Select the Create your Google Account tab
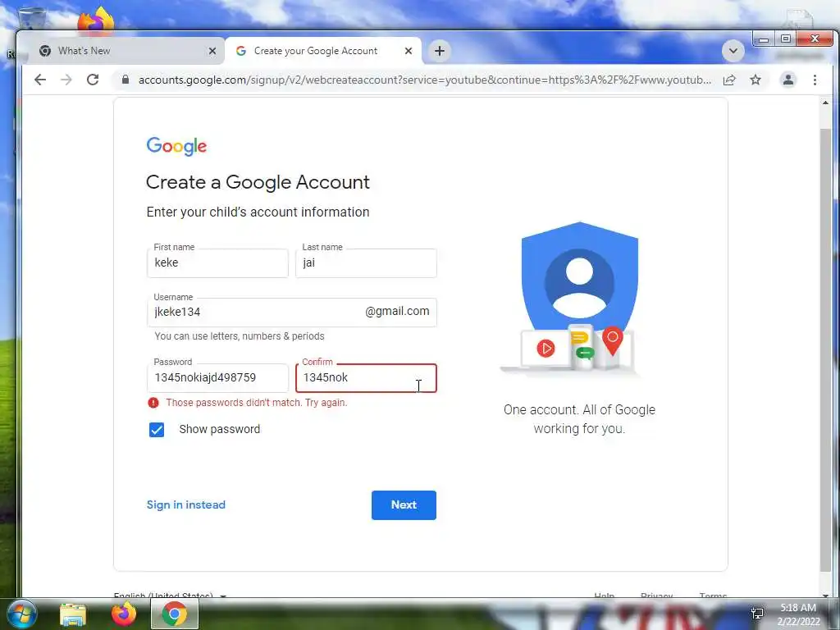840x630 pixels. [x=323, y=51]
